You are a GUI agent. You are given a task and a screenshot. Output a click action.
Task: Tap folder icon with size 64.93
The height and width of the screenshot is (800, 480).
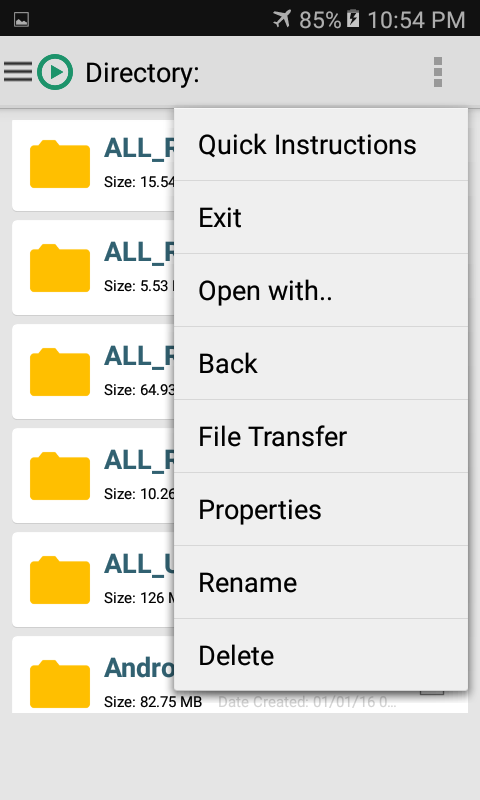point(60,372)
